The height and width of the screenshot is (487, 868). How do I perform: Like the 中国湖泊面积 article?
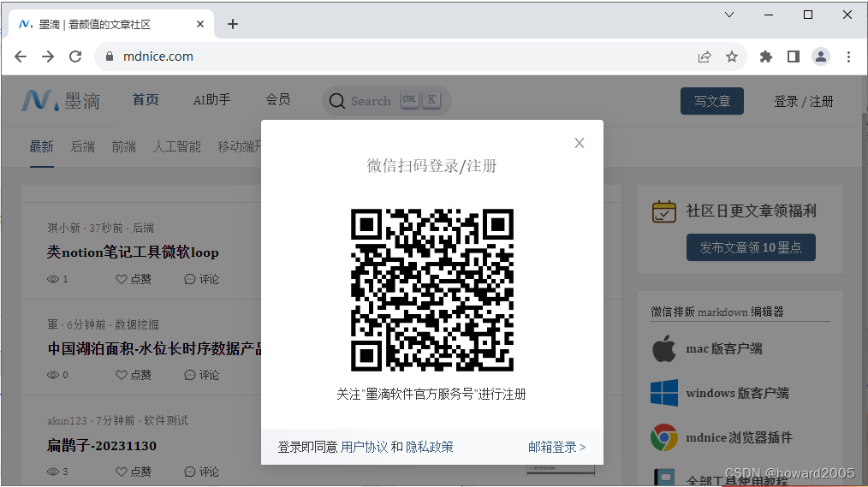tap(134, 375)
